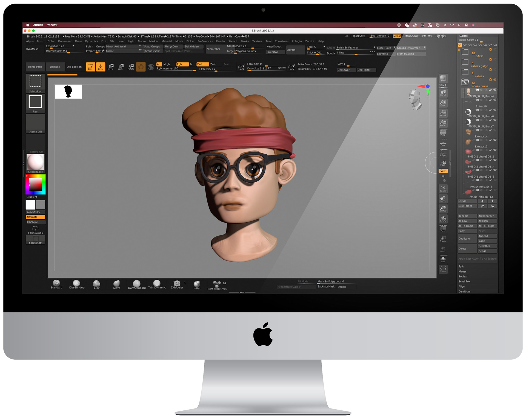Click the Scale transform icon
This screenshot has width=526, height=420.
click(121, 67)
